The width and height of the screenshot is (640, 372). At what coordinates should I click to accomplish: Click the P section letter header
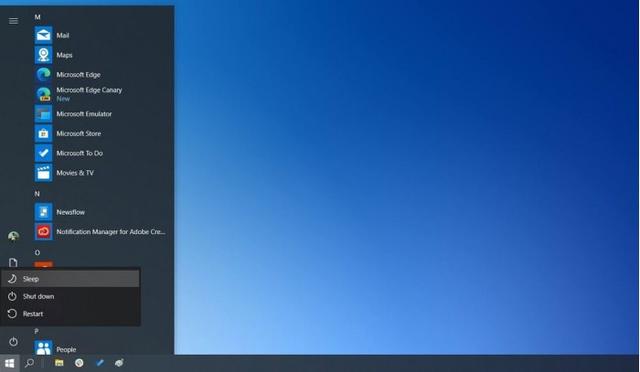36,331
